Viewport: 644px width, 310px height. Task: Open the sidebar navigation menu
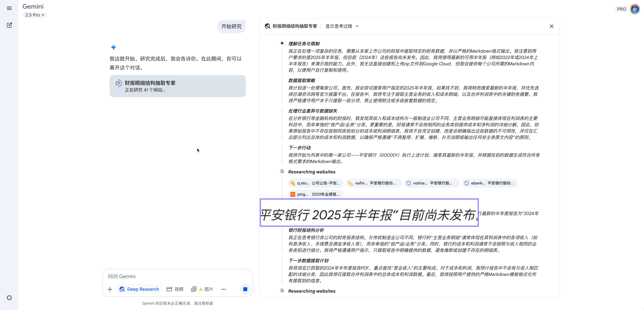pos(9,8)
